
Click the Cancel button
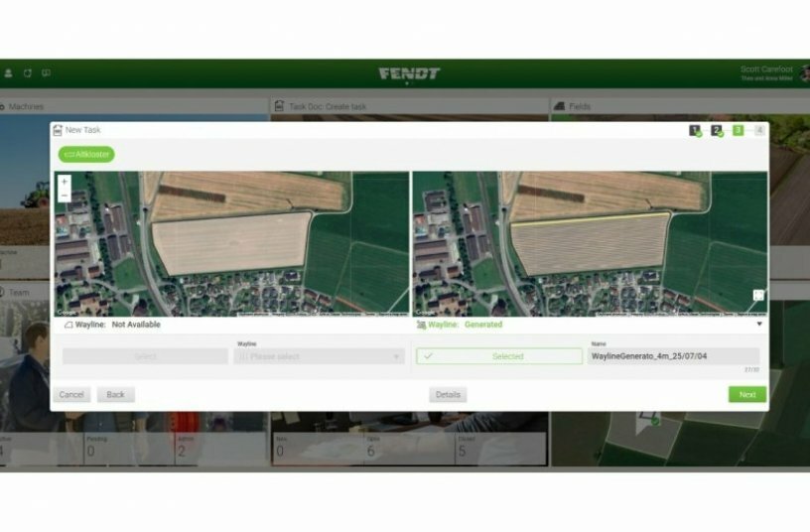coord(71,395)
